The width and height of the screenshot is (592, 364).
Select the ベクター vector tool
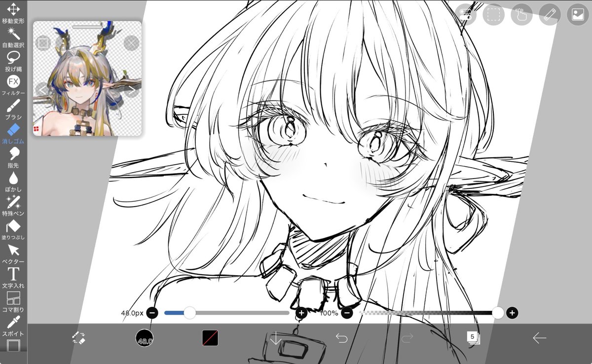point(13,254)
